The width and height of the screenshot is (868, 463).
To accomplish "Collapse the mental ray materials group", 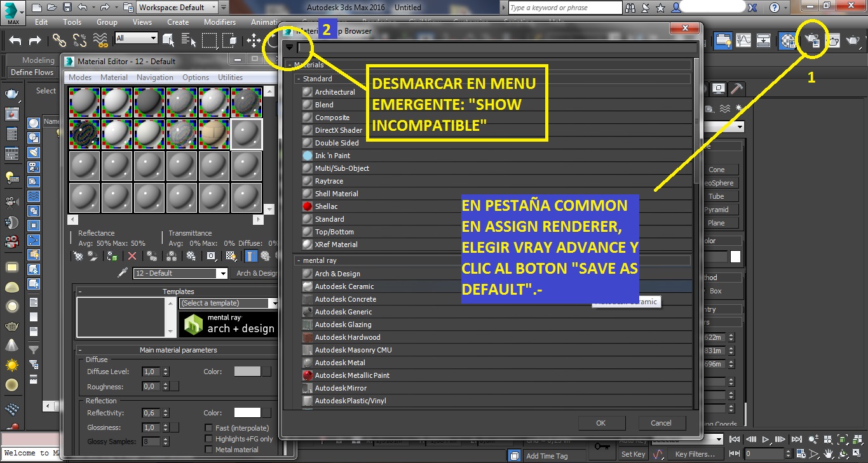I will pos(299,260).
